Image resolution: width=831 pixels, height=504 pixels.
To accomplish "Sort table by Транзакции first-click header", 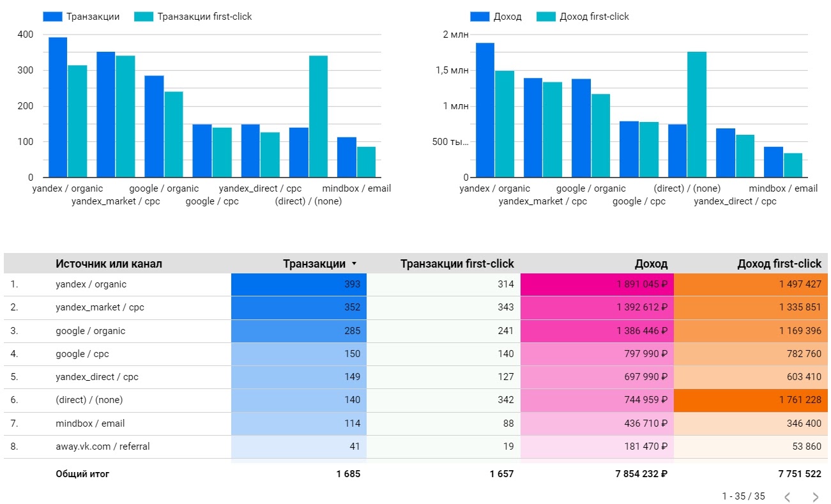I will pyautogui.click(x=457, y=264).
